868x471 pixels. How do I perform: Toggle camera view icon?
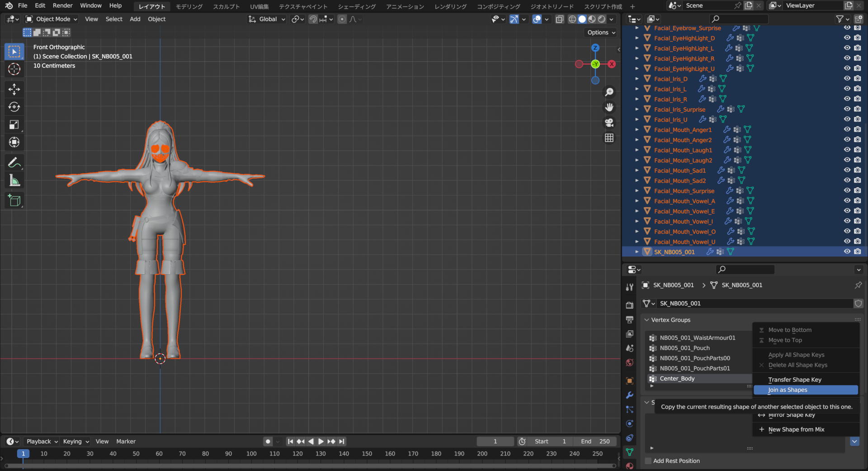coord(609,123)
